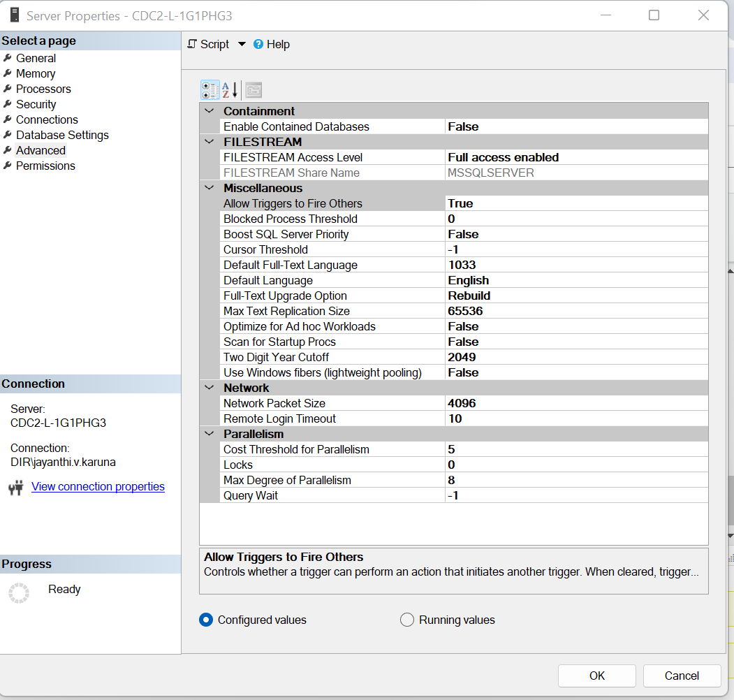
Task: Select the Allow Triggers to Fire Others value
Action: click(576, 203)
